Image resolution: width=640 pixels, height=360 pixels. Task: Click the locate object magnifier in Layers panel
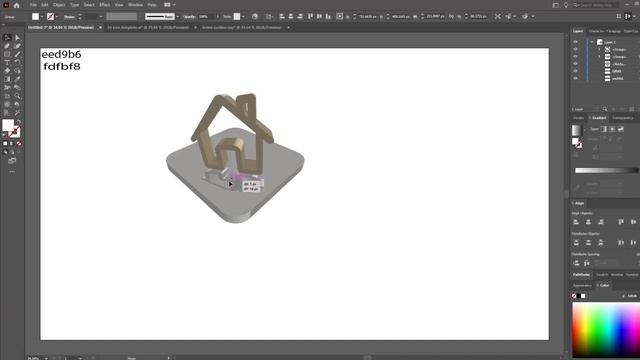(605, 109)
